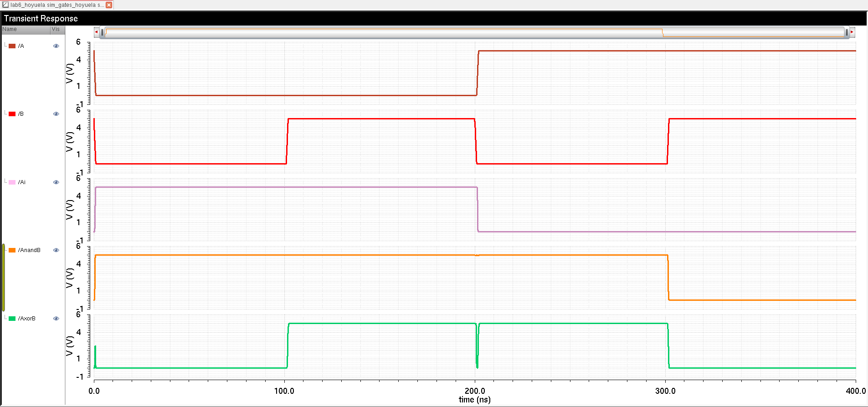Click the /B rising edge at 100 ns

click(287, 141)
